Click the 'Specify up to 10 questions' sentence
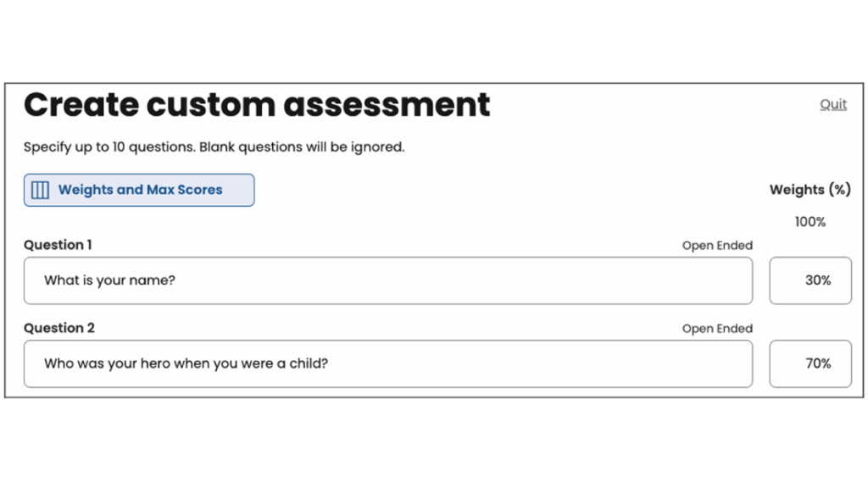The height and width of the screenshot is (488, 868). (x=109, y=147)
